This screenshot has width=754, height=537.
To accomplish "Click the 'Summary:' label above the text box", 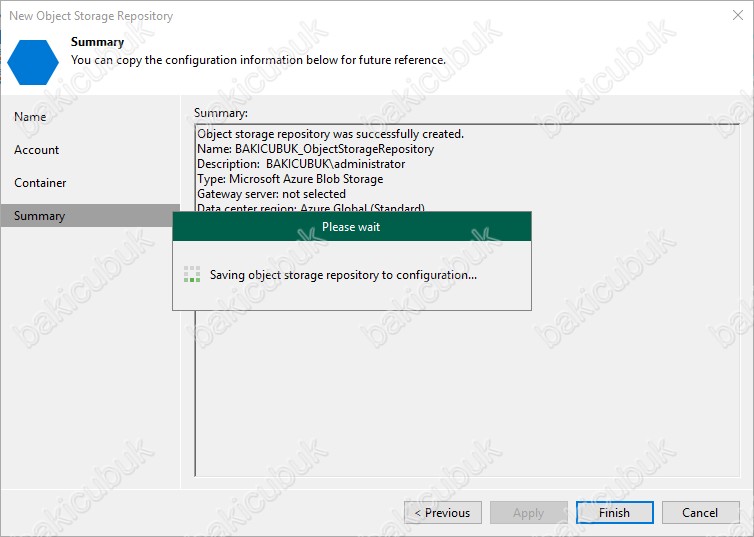I will (x=221, y=113).
